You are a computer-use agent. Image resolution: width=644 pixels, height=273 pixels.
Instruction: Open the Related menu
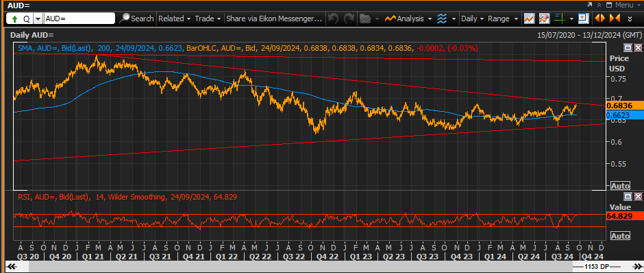click(x=175, y=19)
